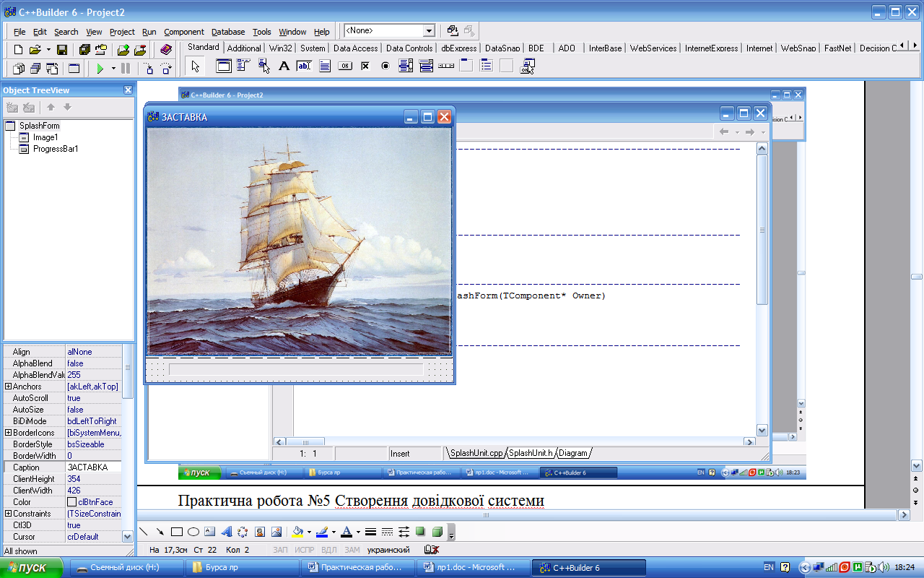Click the View Unit icon
Image resolution: width=924 pixels, height=578 pixels.
pos(19,69)
